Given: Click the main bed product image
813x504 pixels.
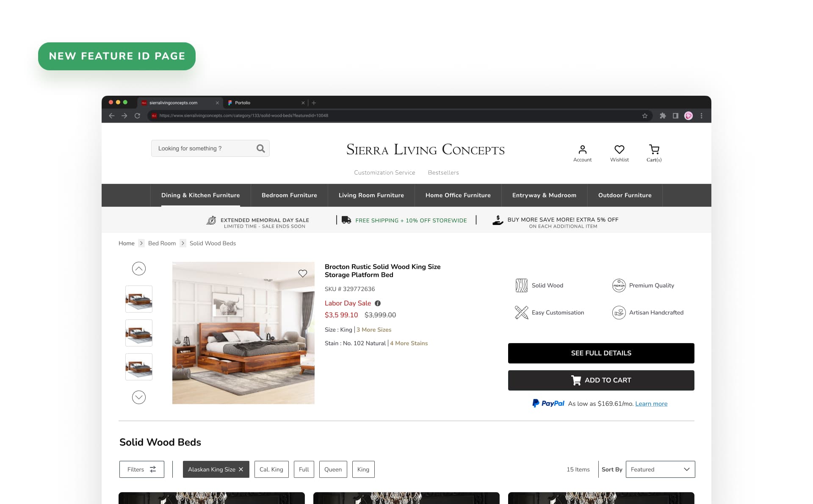Looking at the screenshot, I should point(243,333).
